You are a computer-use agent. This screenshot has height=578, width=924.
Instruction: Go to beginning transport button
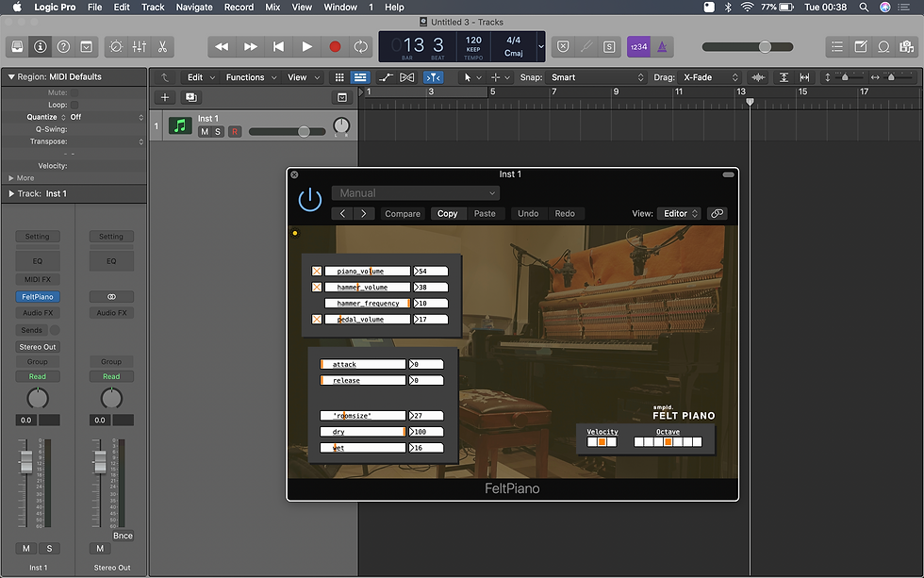point(279,46)
